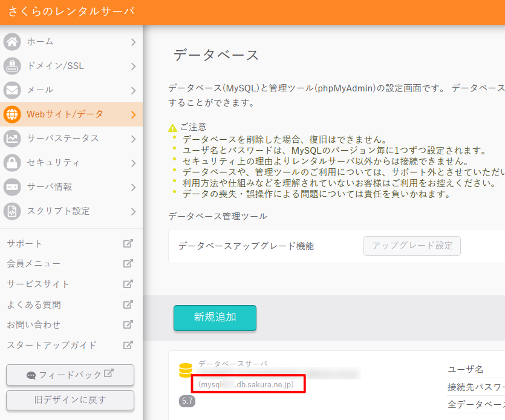
Task: Expand the サーバ情報 chevron arrow
Action: (133, 187)
